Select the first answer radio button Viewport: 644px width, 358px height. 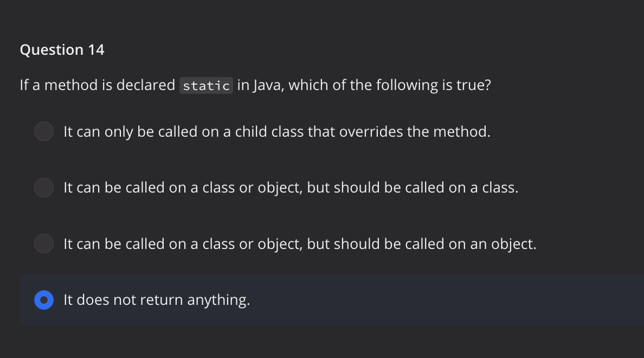44,131
